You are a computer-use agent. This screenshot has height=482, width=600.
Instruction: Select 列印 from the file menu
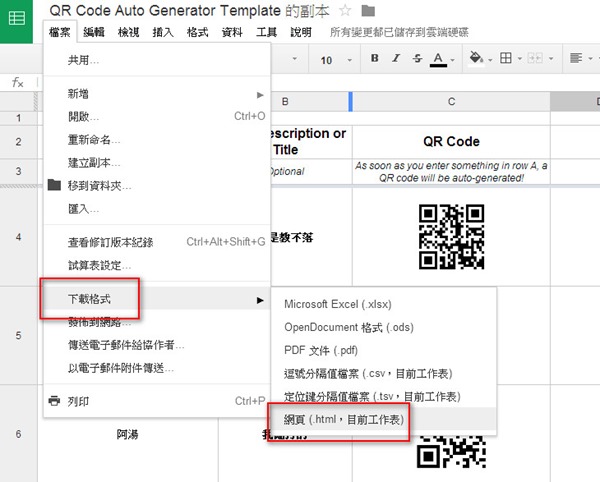tap(157, 401)
